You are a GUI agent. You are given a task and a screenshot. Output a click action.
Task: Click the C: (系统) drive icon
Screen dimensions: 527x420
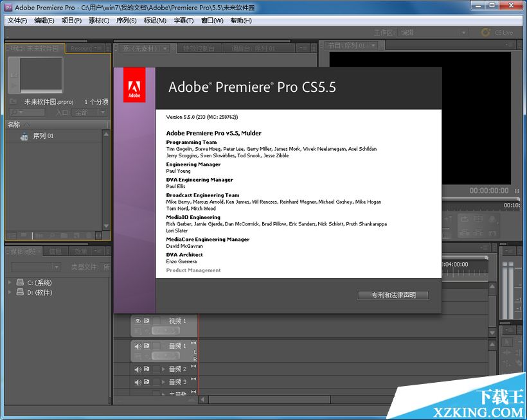click(20, 283)
